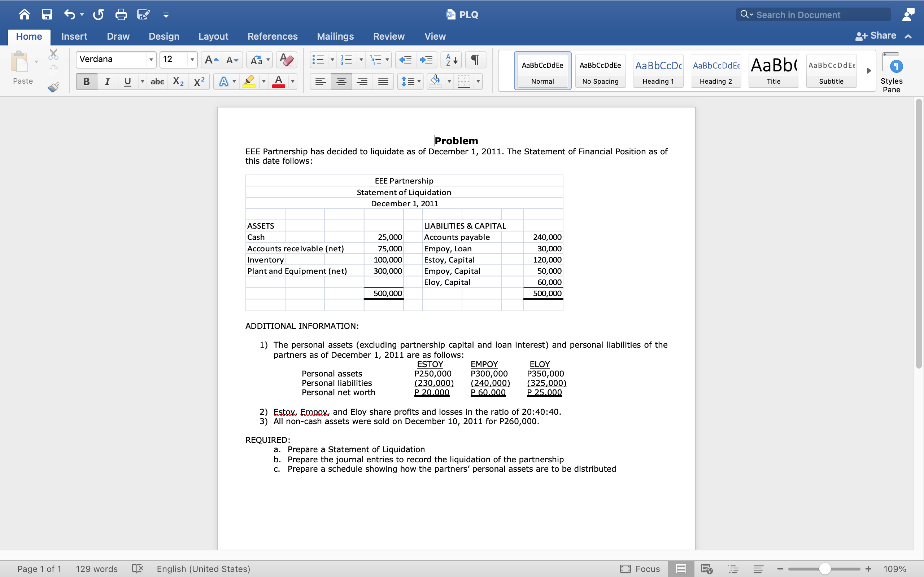Toggle Focus mode in the status bar
Image resolution: width=924 pixels, height=577 pixels.
[640, 568]
